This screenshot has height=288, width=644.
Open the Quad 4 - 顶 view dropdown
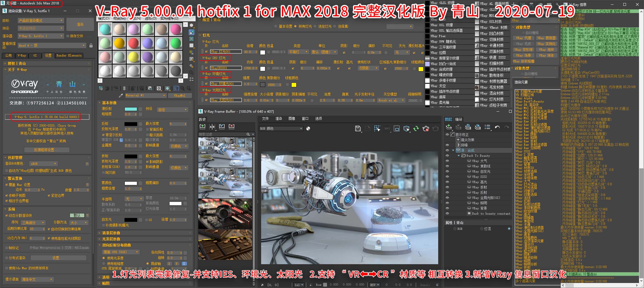52,45
